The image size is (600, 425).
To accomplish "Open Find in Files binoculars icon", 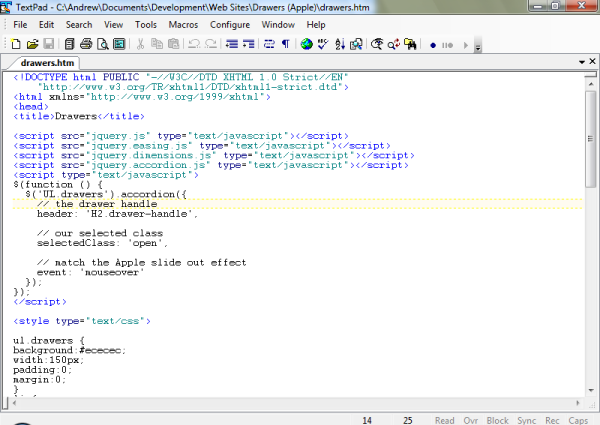I will (410, 44).
